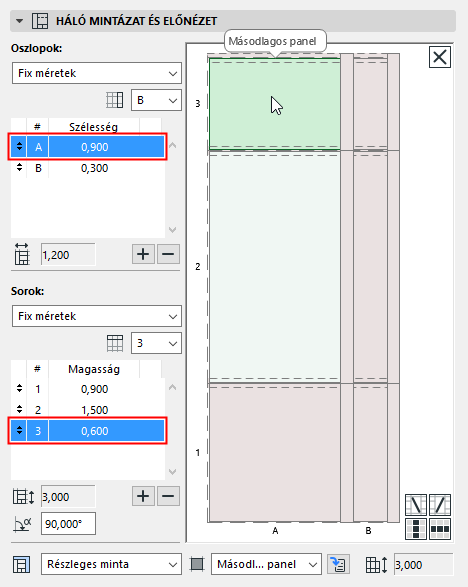Select row 3 with height 0,600
The width and height of the screenshot is (468, 587).
[88, 431]
